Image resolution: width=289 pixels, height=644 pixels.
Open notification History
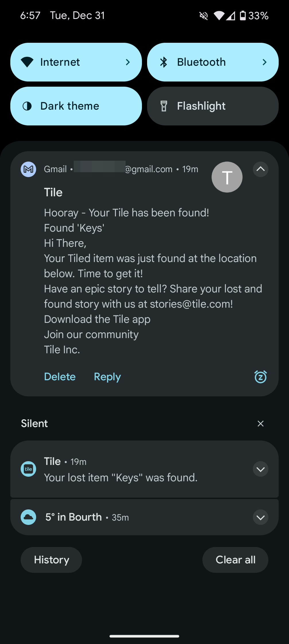(51, 560)
